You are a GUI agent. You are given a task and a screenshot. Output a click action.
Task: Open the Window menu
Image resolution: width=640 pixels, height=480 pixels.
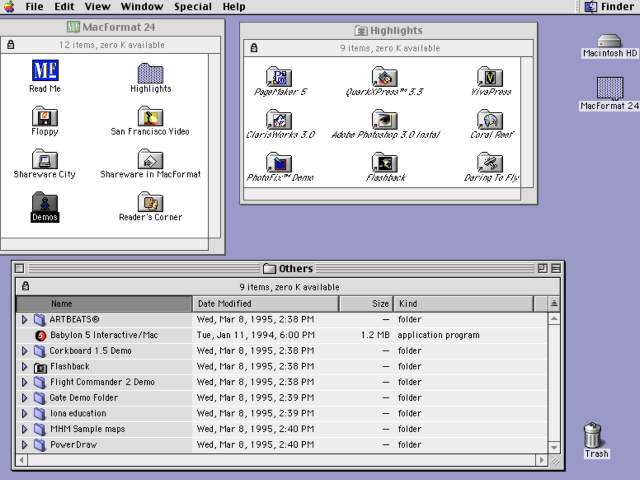tap(142, 7)
